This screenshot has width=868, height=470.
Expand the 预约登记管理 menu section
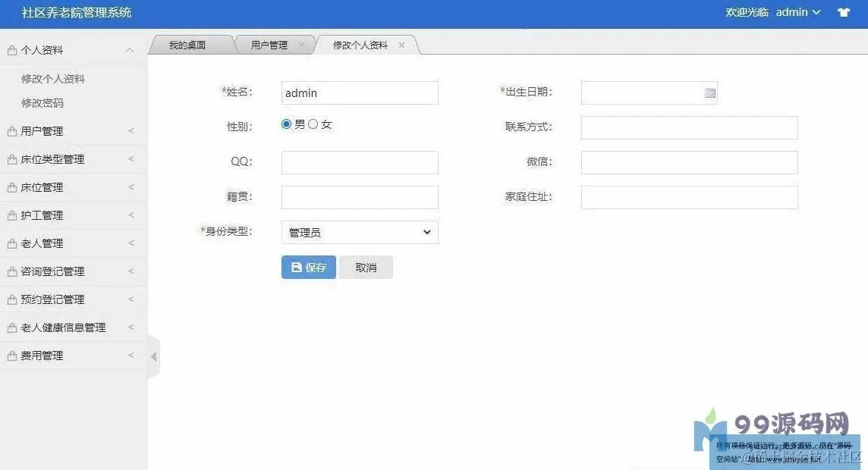pyautogui.click(x=131, y=299)
